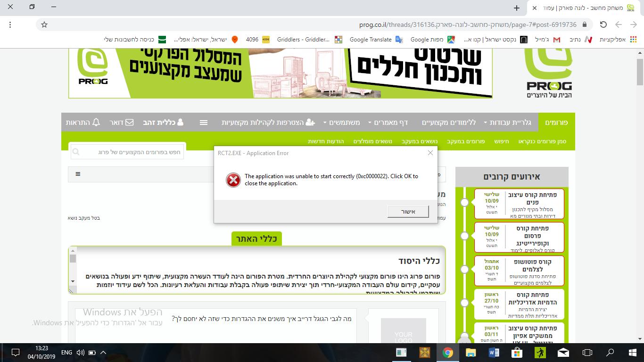Open the 4096 game bookmark
The image size is (644, 362).
[x=257, y=40]
